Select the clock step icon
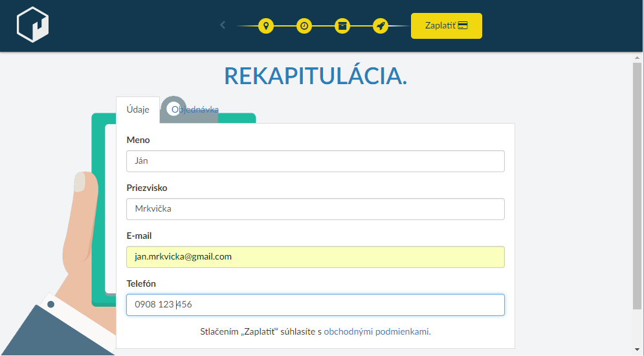The width and height of the screenshot is (644, 356). point(304,26)
